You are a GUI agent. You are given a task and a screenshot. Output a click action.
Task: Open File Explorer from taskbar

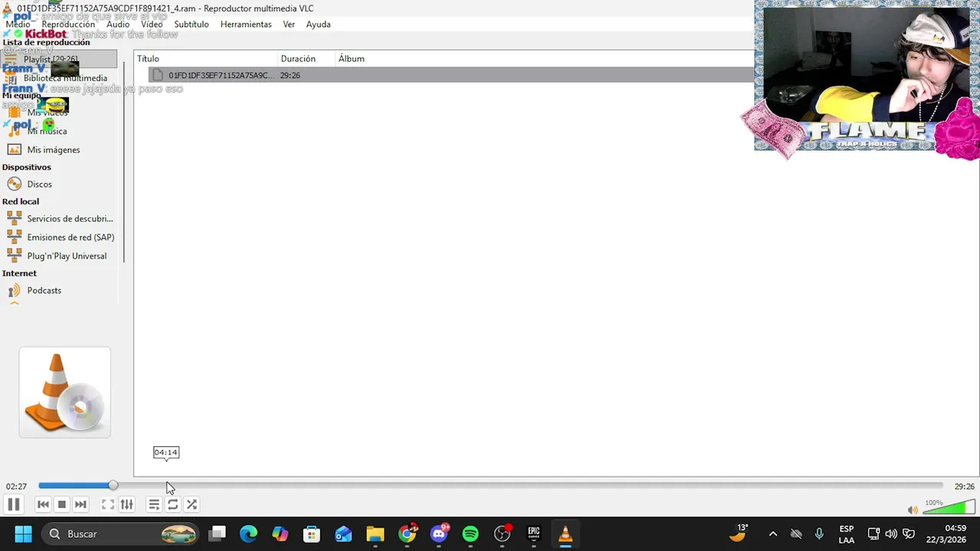click(375, 534)
